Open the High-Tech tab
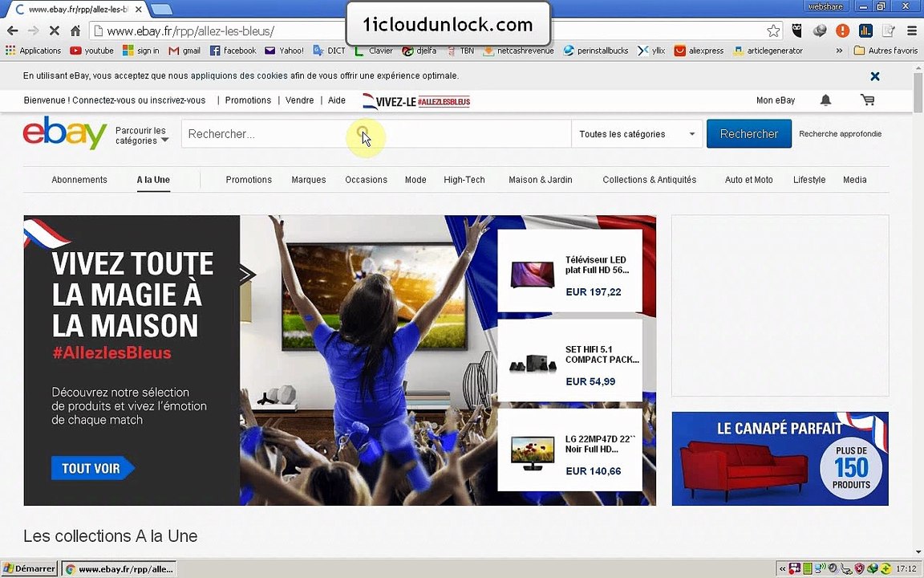The height and width of the screenshot is (578, 924). pyautogui.click(x=464, y=180)
